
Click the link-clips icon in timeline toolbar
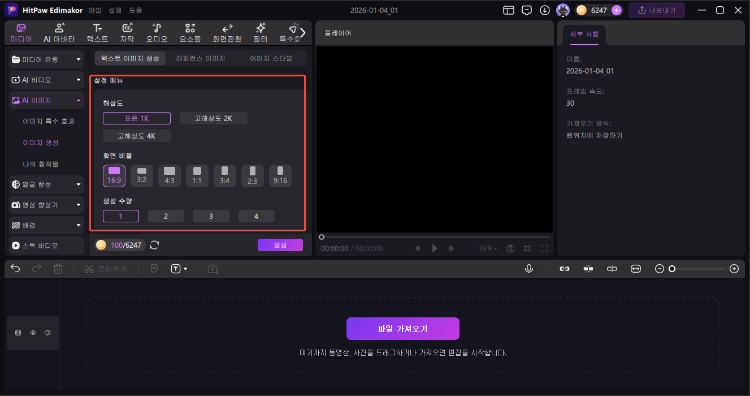tap(564, 269)
